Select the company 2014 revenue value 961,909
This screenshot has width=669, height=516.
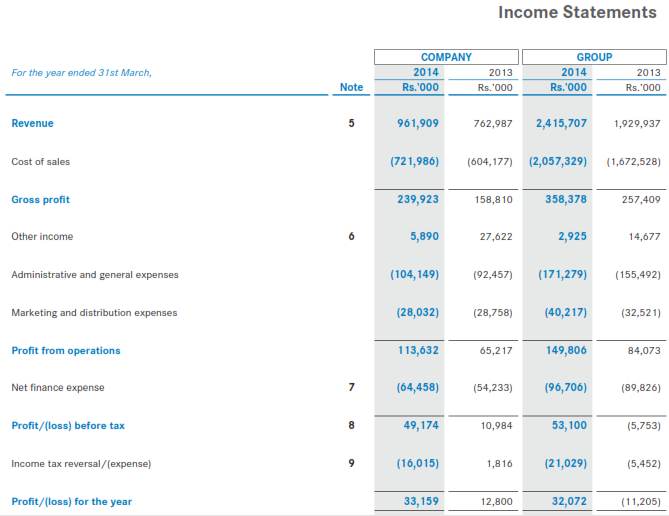pos(418,124)
